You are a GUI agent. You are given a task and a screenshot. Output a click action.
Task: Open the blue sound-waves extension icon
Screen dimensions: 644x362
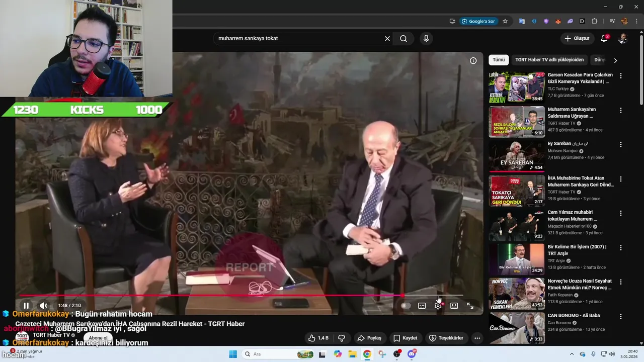[534, 21]
